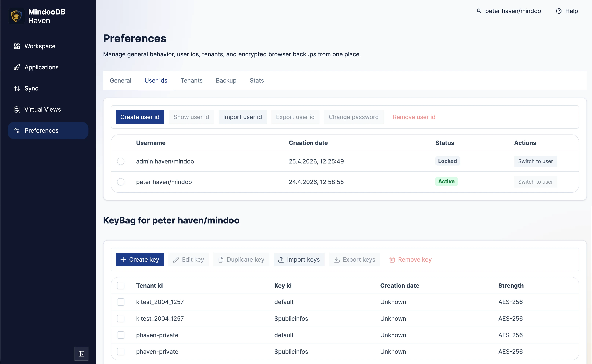Click the MindooDB Haven logo
The width and height of the screenshot is (592, 364).
pos(16,16)
